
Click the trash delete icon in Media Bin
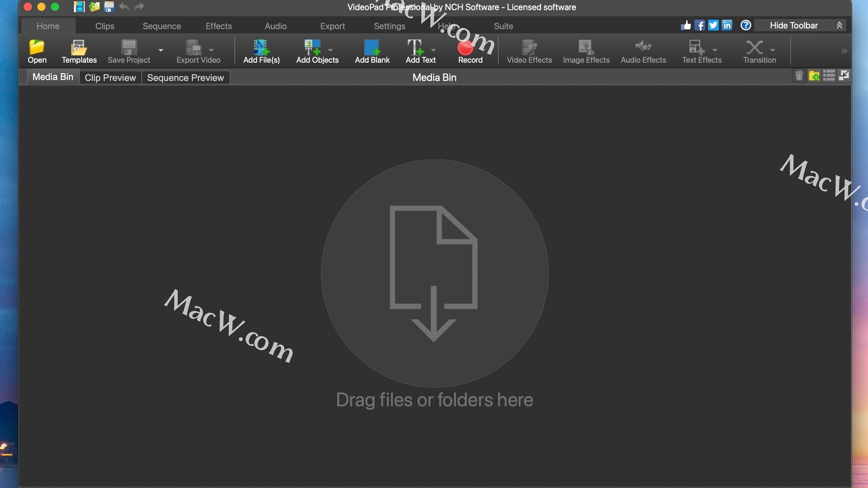799,76
